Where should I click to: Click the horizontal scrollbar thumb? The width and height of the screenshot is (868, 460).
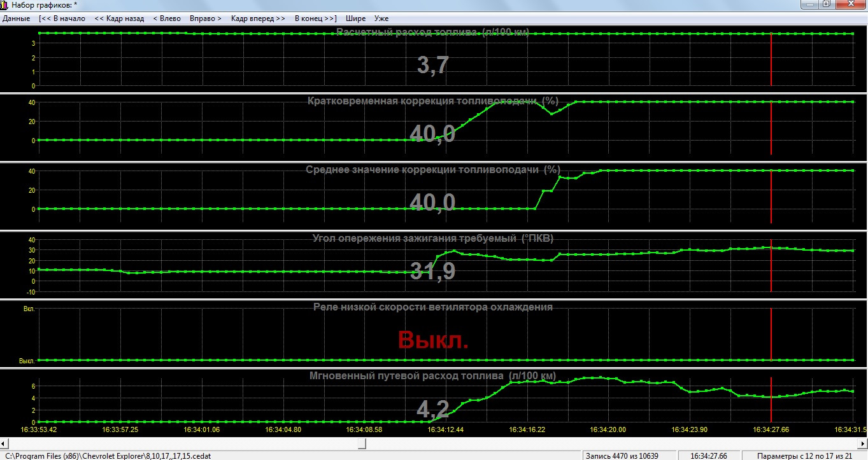pos(362,443)
